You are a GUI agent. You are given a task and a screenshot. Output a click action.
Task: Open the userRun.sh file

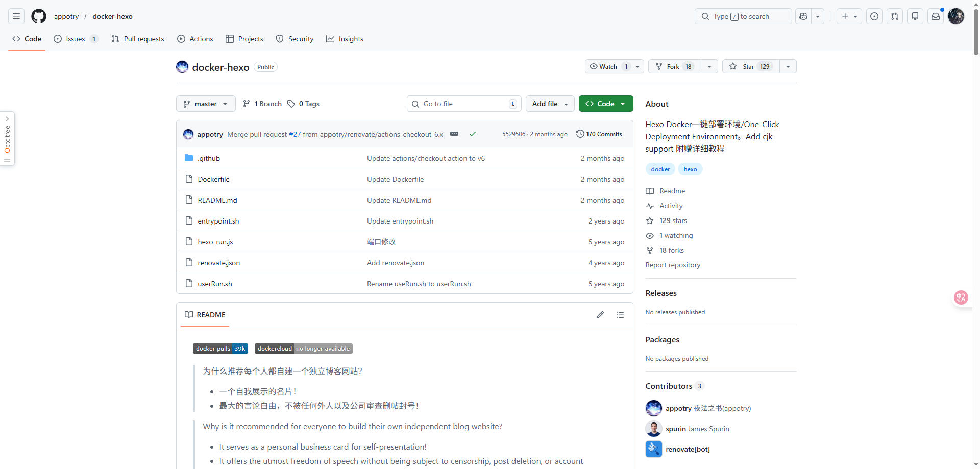coord(215,284)
